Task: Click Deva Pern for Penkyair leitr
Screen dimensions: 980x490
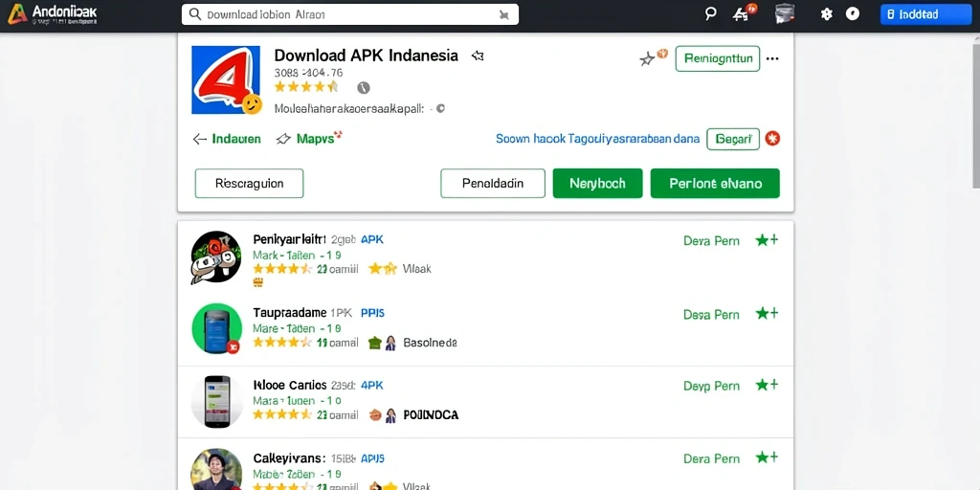Action: pyautogui.click(x=711, y=240)
